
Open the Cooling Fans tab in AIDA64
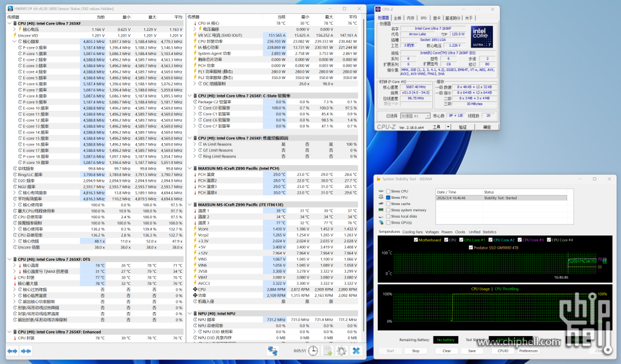(413, 232)
